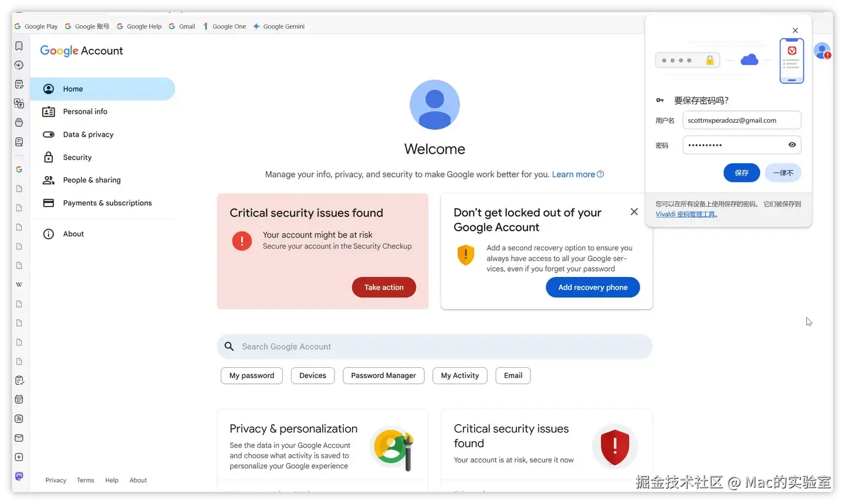845x504 pixels.
Task: Click the Privacy footer link
Action: 56,481
